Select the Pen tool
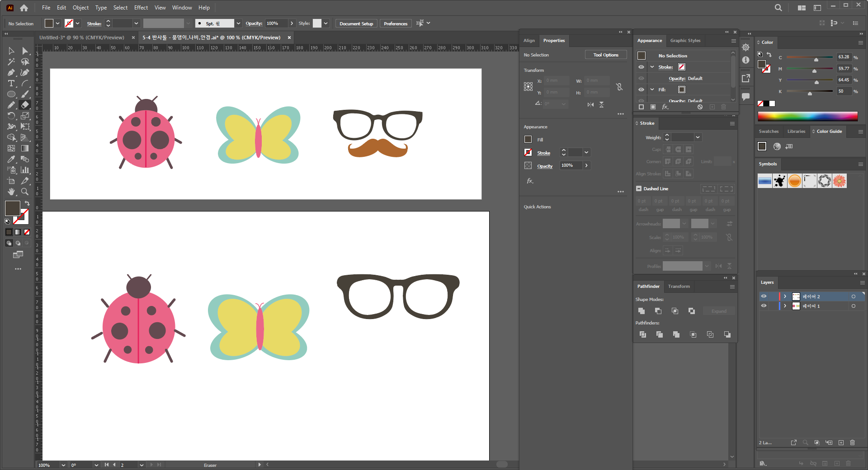The image size is (868, 470). click(11, 73)
